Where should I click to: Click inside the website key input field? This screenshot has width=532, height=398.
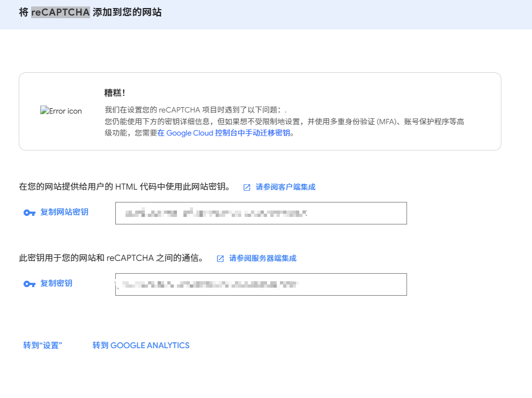click(x=261, y=213)
